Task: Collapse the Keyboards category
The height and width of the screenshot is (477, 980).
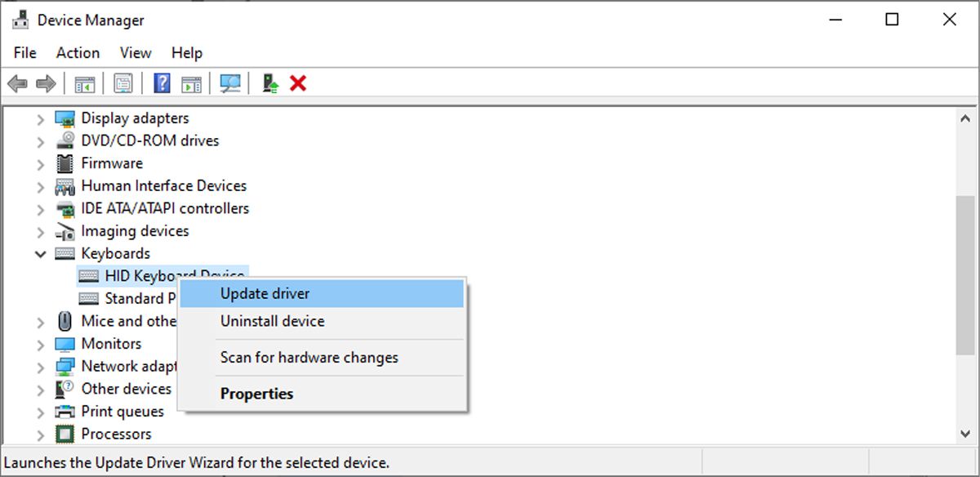Action: pos(39,253)
